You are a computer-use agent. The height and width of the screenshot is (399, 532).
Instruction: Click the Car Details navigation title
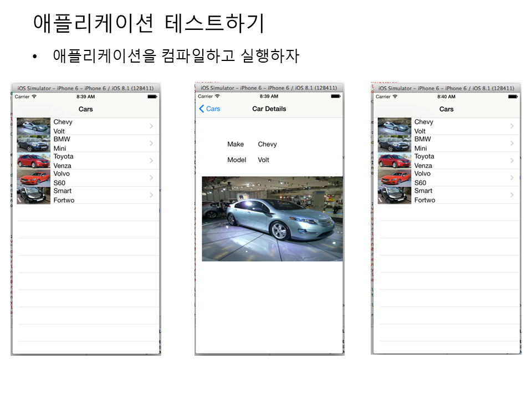click(x=269, y=109)
